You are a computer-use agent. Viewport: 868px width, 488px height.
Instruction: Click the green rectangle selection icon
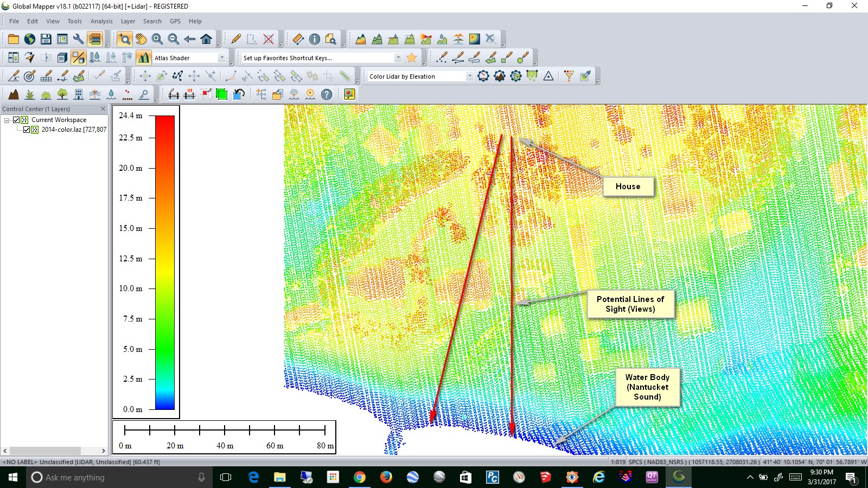click(x=222, y=94)
